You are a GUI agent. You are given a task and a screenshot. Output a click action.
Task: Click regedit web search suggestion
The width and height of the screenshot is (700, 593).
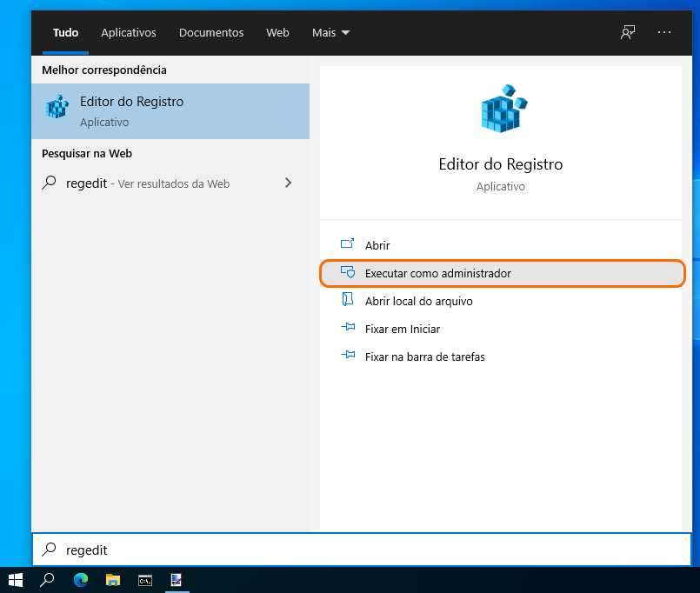pyautogui.click(x=170, y=183)
